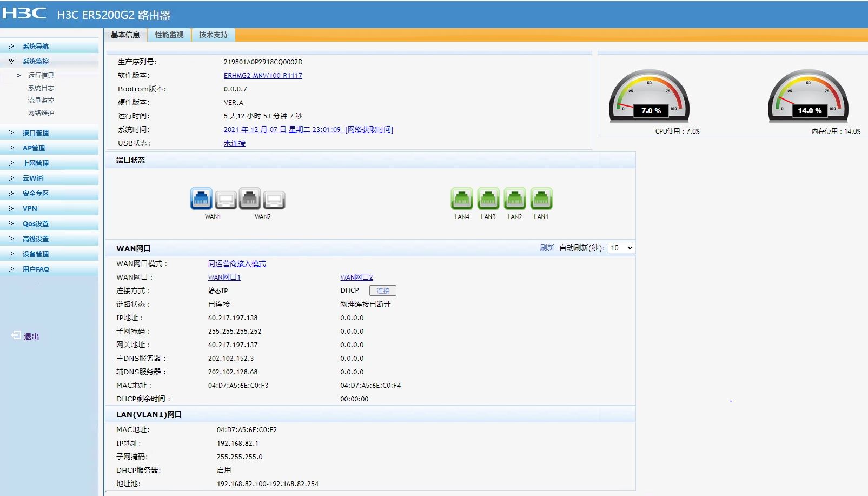868x496 pixels.
Task: Click the LAN3 green port icon
Action: (488, 199)
